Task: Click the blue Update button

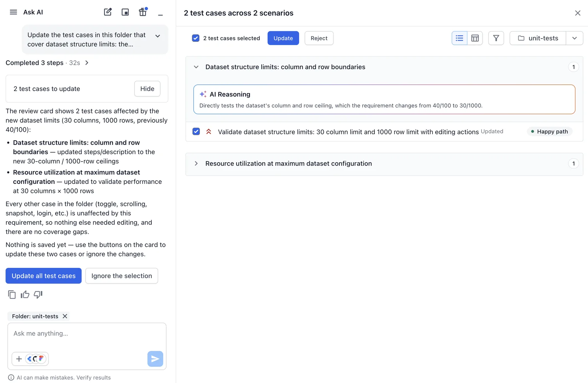Action: click(283, 38)
